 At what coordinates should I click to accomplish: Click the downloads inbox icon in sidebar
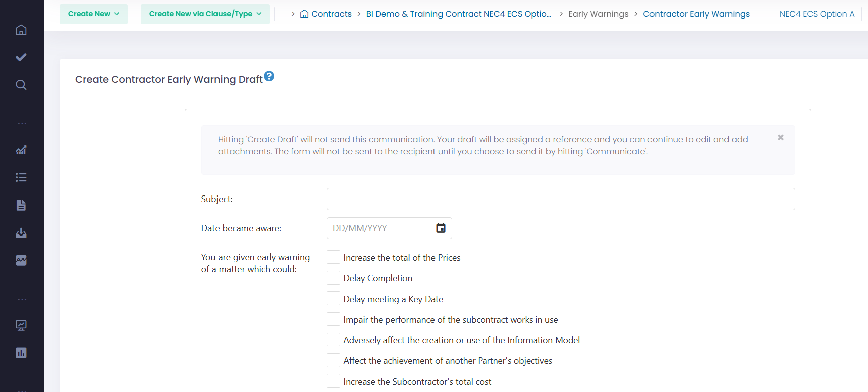pyautogui.click(x=21, y=233)
